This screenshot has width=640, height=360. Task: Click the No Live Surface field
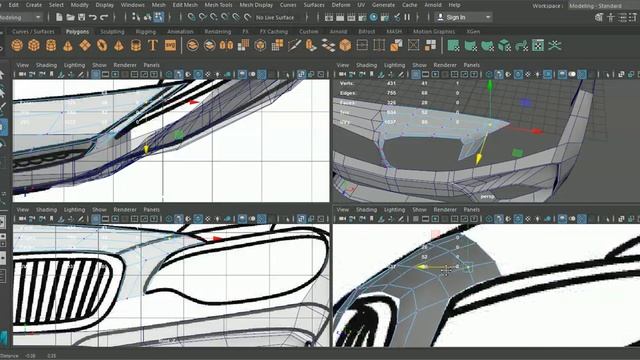276,18
